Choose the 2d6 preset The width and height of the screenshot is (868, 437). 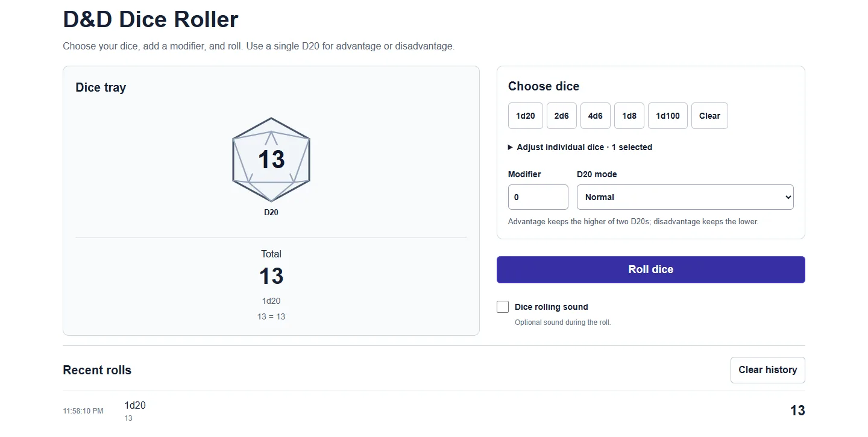(x=562, y=116)
